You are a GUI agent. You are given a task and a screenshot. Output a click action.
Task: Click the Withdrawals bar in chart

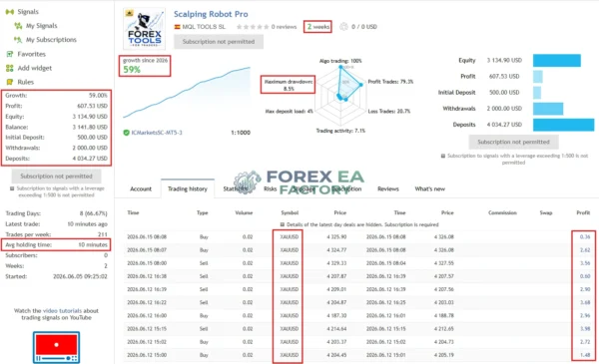coord(548,109)
